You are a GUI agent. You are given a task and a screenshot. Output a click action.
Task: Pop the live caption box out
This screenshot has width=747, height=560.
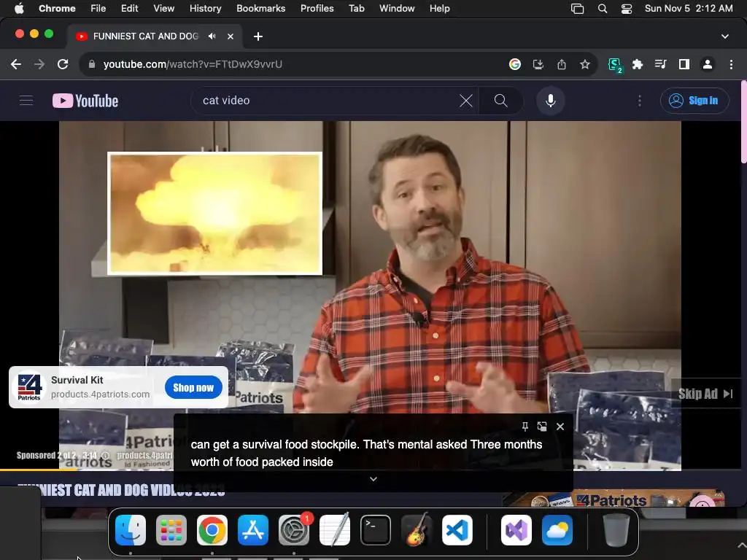pos(542,426)
